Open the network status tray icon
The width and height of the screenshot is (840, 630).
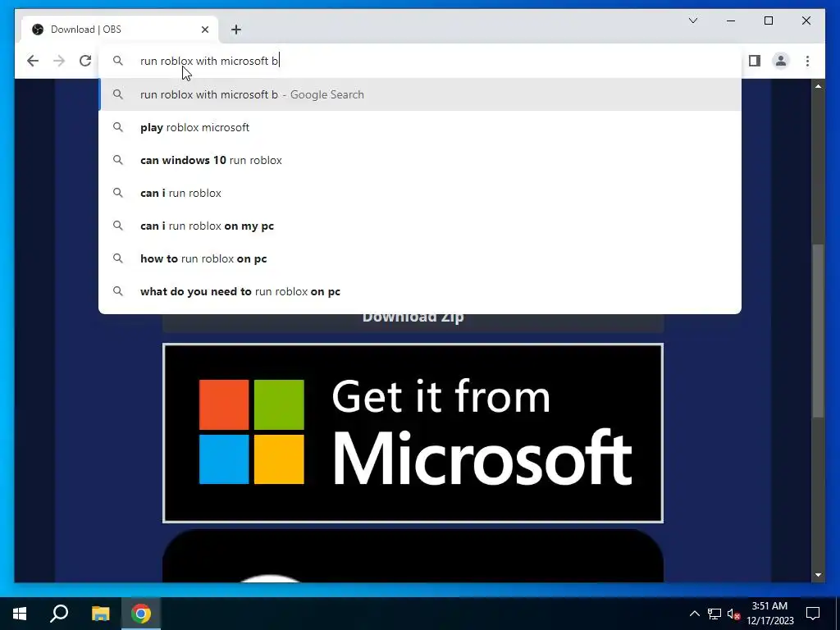click(714, 614)
